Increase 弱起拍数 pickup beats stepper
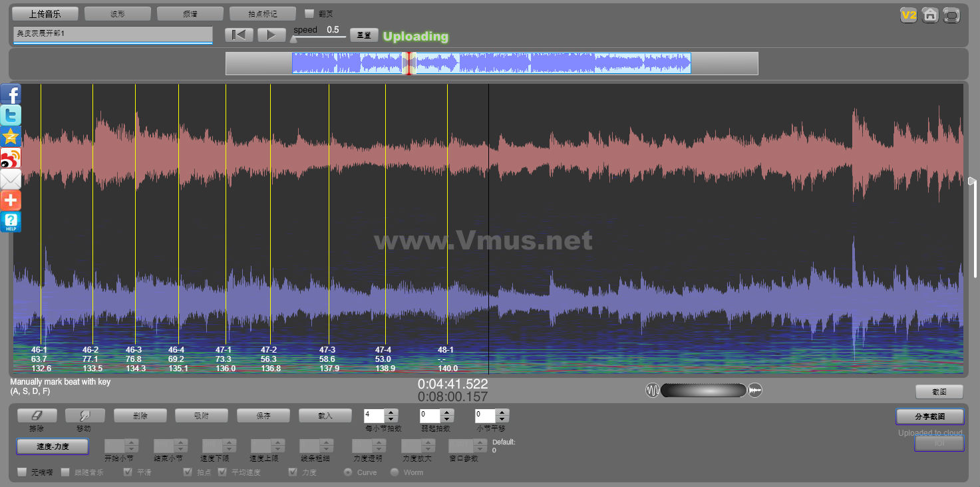980x487 pixels. [447, 412]
